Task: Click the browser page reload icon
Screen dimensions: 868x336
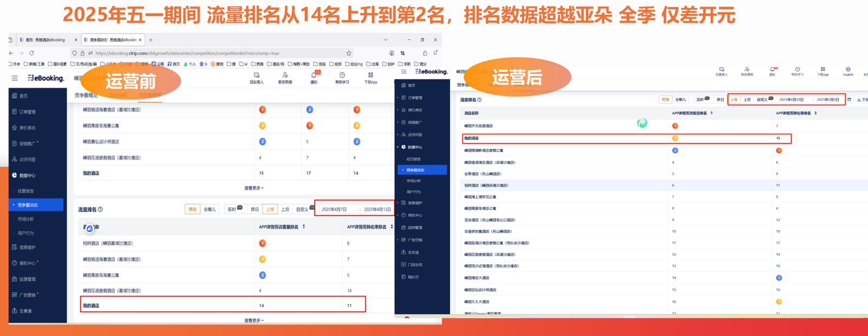Action: click(x=31, y=53)
